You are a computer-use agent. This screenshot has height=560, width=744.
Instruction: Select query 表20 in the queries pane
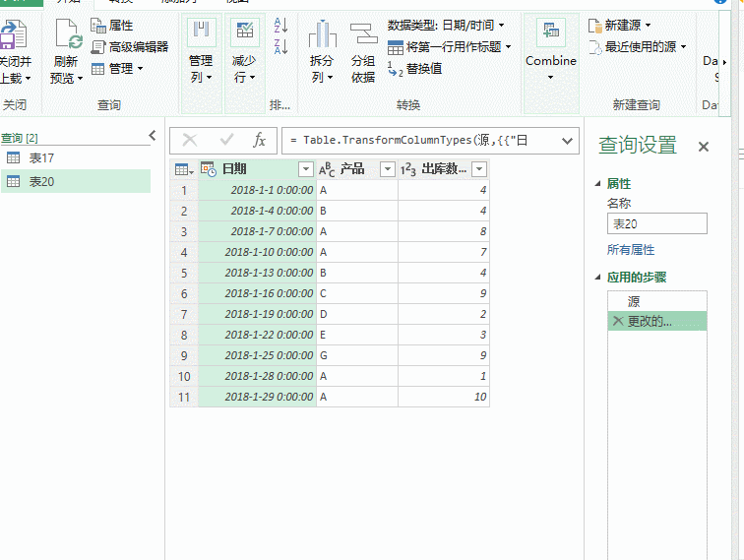(76, 181)
